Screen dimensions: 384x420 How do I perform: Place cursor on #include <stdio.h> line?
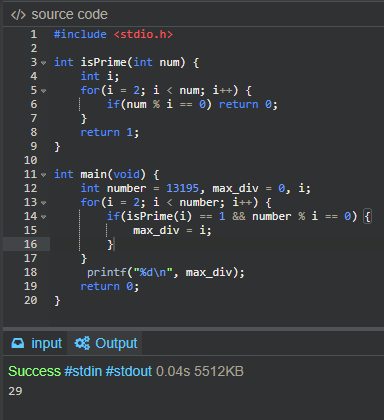tap(113, 34)
